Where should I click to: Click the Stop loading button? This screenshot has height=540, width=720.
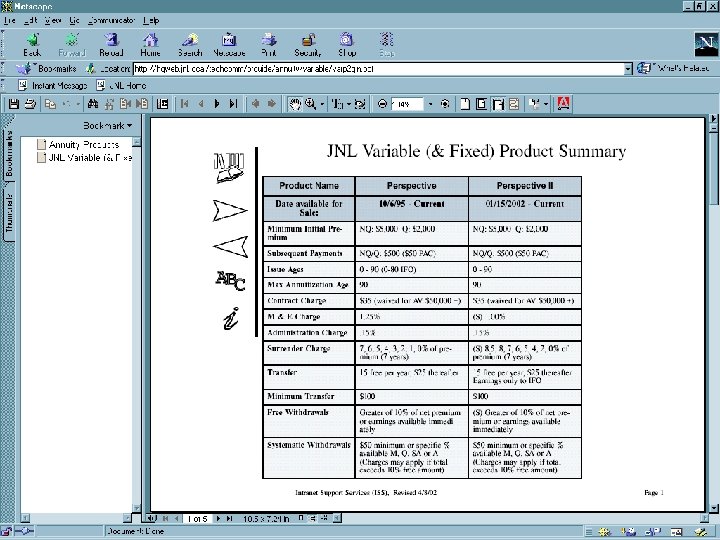pyautogui.click(x=387, y=45)
